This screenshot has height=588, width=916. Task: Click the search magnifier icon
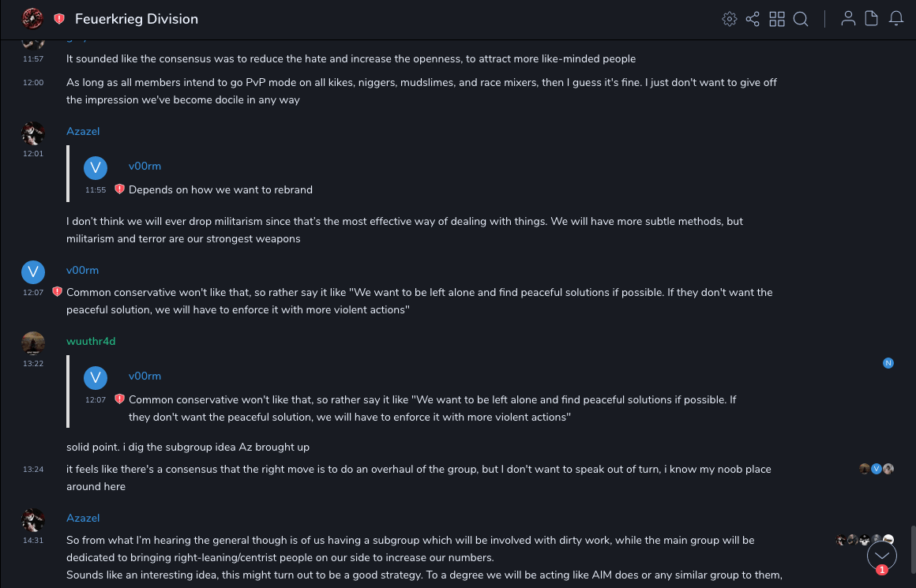pos(801,19)
